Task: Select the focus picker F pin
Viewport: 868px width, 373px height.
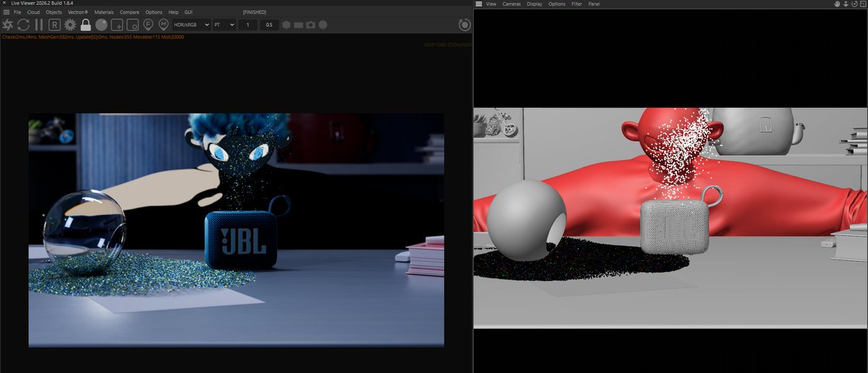Action: coord(148,25)
